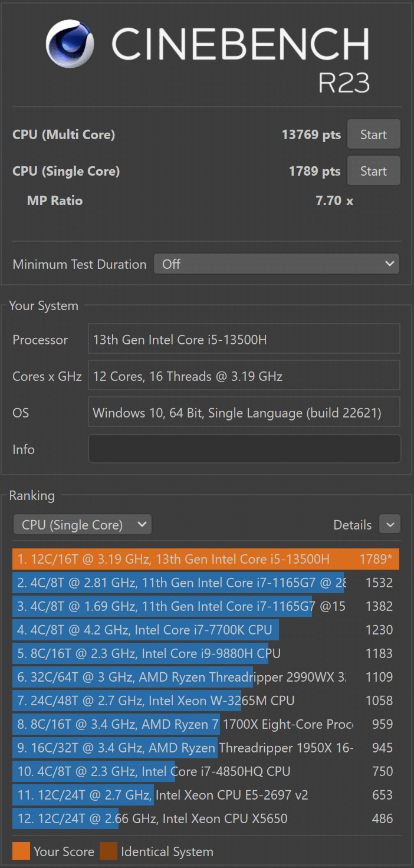414x868 pixels.
Task: Open the CPU (Single Core) ranking dropdown
Action: pos(82,524)
